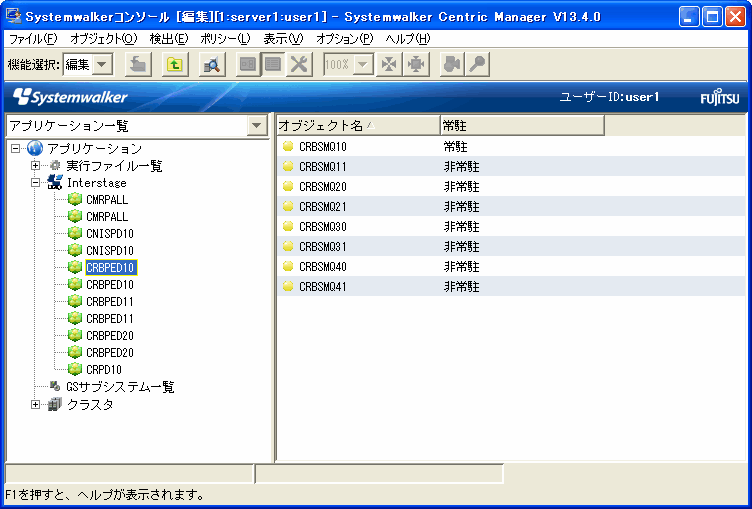
Task: Click the shrink-to-fit arrows icon
Action: pos(389,64)
